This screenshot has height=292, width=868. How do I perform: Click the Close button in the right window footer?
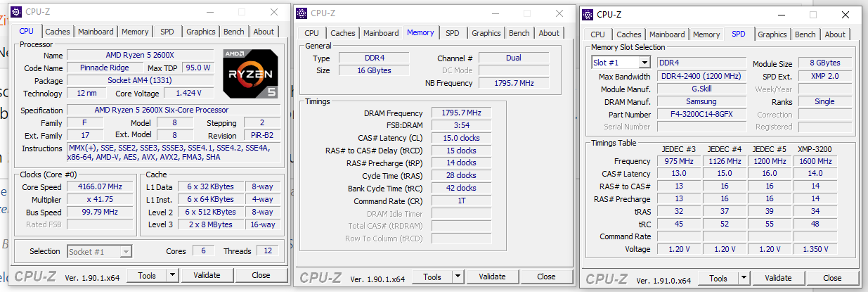tap(832, 278)
